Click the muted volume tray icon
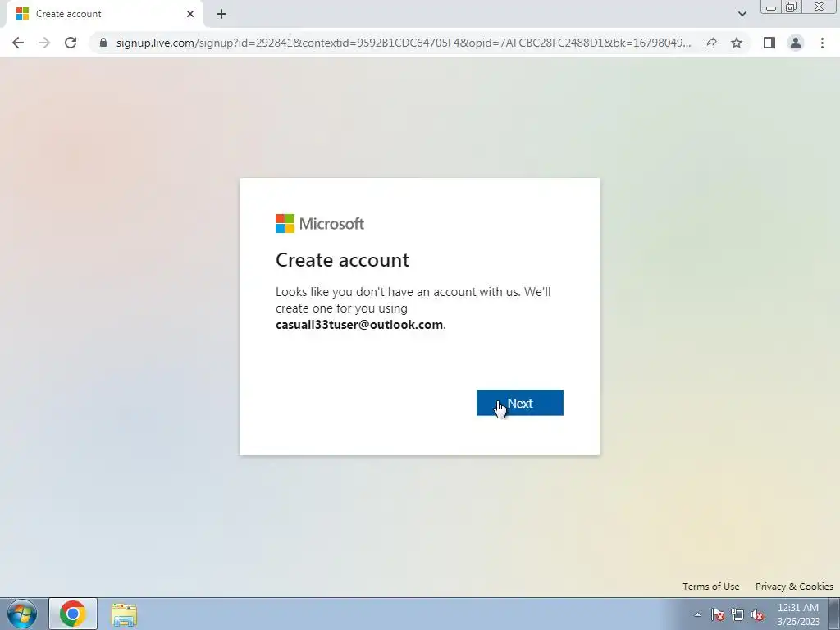The image size is (840, 630). tap(757, 614)
